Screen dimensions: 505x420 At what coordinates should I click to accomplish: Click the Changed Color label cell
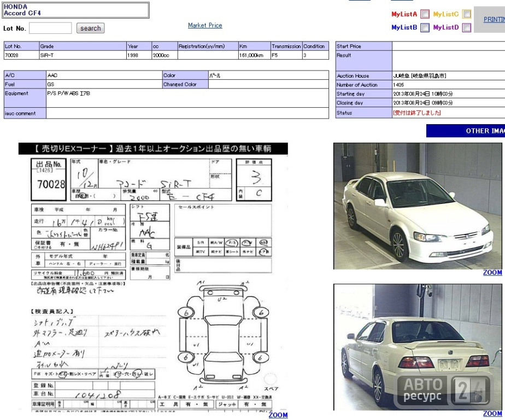[185, 84]
